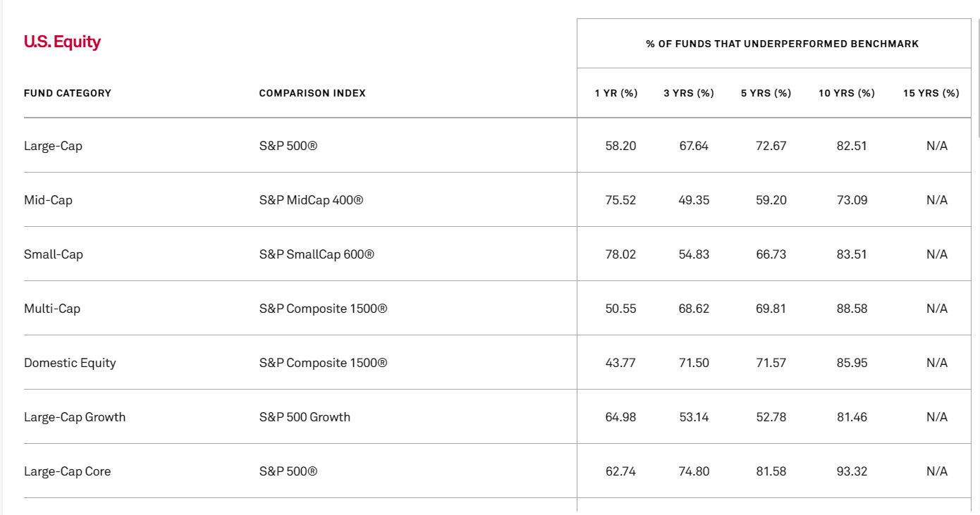Click the S&P SmallCap 600® index name
The height and width of the screenshot is (515, 980).
317,254
